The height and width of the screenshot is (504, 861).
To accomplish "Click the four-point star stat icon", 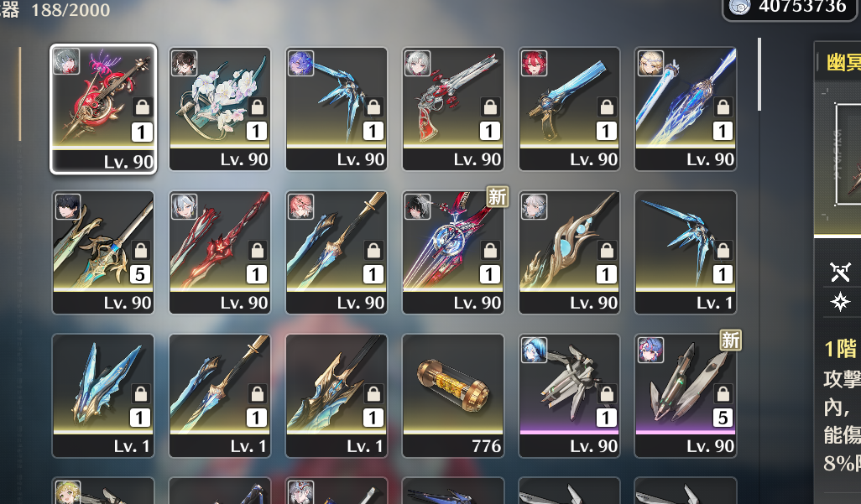I will tap(840, 302).
